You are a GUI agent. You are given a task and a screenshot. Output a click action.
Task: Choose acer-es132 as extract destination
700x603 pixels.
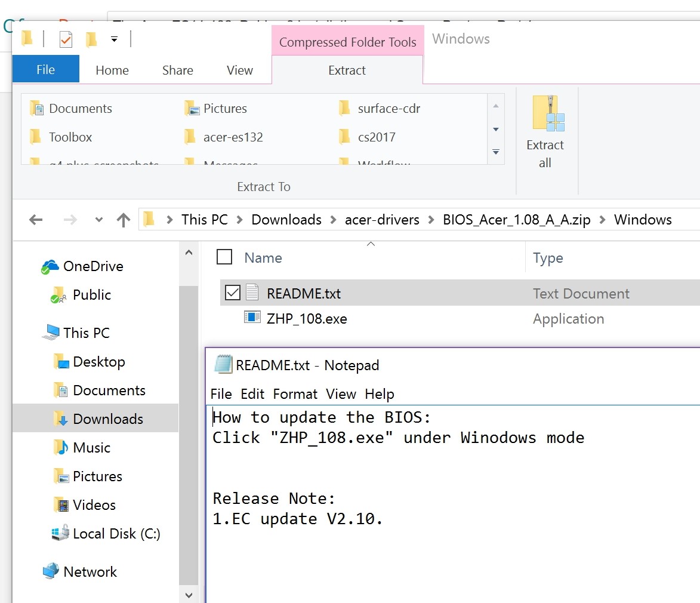[224, 137]
